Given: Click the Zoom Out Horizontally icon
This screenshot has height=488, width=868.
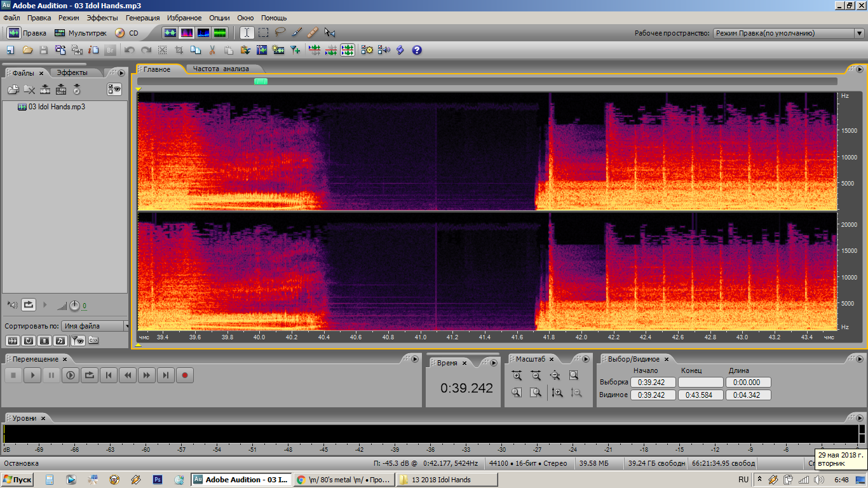Looking at the screenshot, I should [536, 376].
